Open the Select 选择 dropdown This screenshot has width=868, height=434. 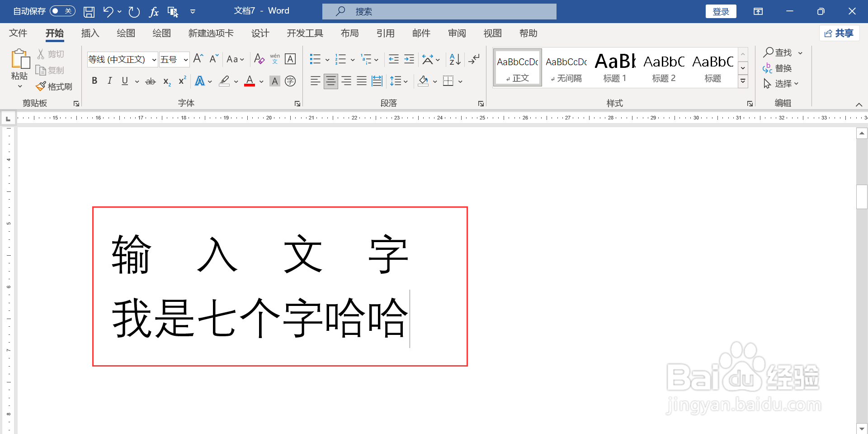pos(781,84)
